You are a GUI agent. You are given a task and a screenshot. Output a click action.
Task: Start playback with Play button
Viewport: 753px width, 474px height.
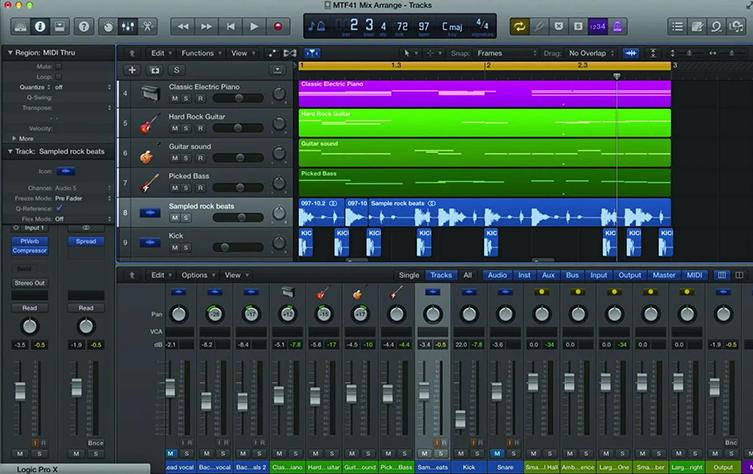[254, 26]
